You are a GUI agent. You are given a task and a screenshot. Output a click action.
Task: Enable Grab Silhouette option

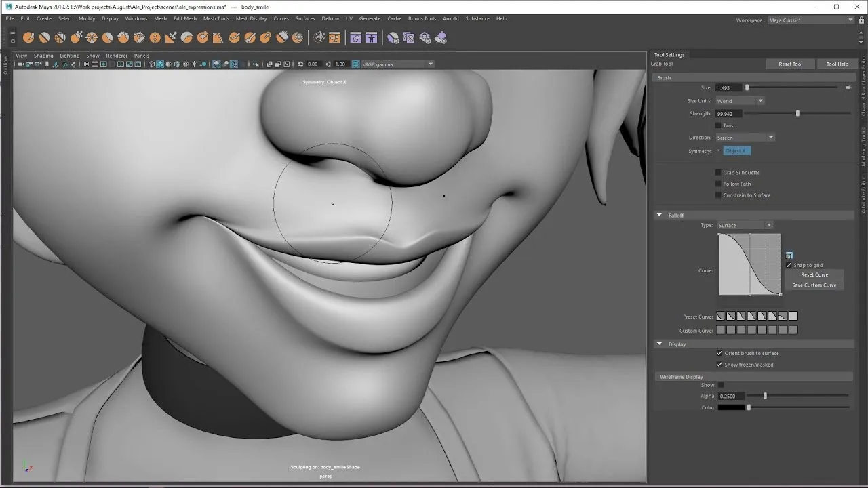pyautogui.click(x=718, y=173)
